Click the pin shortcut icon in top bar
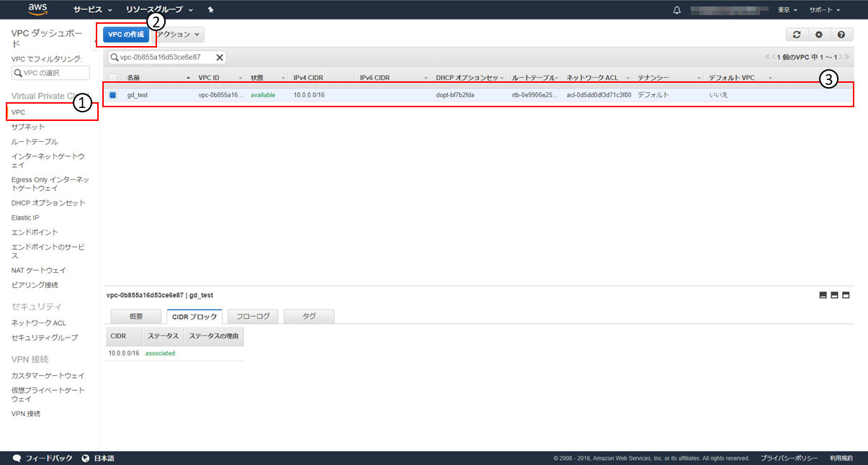Image resolution: width=868 pixels, height=465 pixels. coord(210,10)
